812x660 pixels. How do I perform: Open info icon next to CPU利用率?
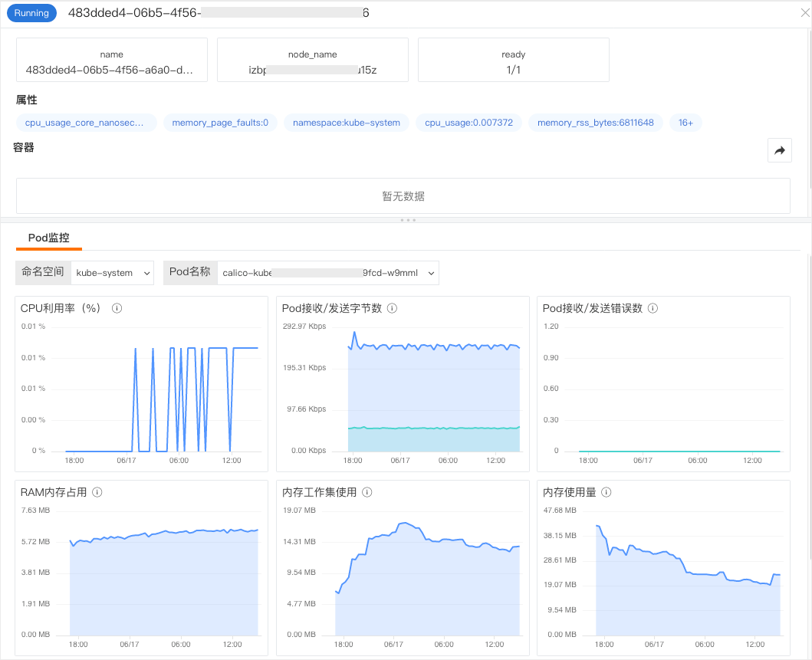pyautogui.click(x=117, y=308)
